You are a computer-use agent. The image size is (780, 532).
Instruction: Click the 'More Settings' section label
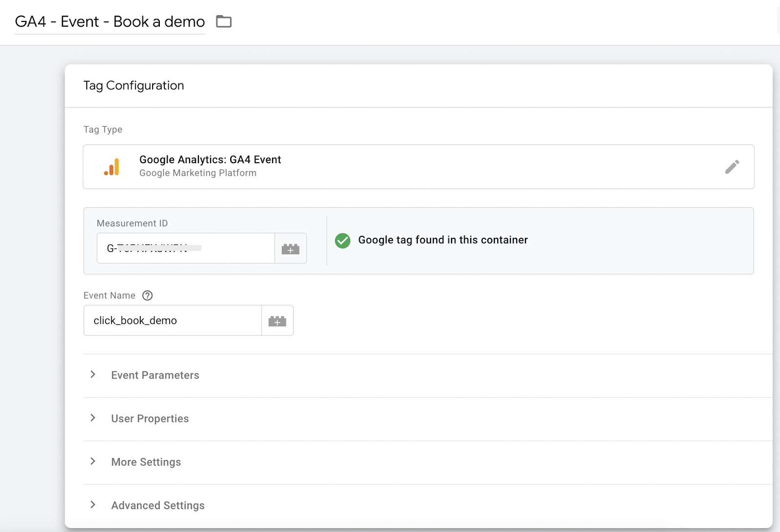coord(146,462)
